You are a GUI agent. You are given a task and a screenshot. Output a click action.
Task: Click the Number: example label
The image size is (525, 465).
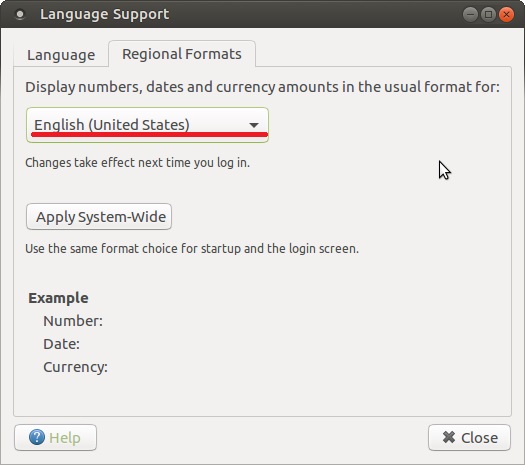coord(73,321)
